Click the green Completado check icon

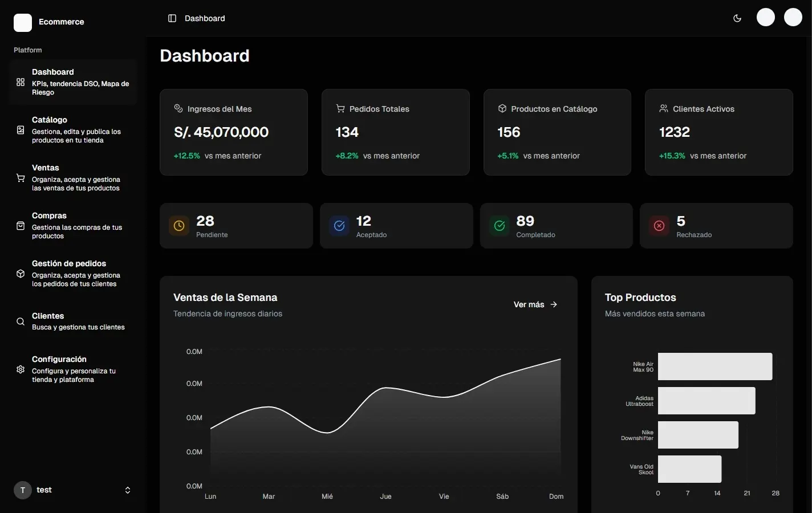coord(499,226)
